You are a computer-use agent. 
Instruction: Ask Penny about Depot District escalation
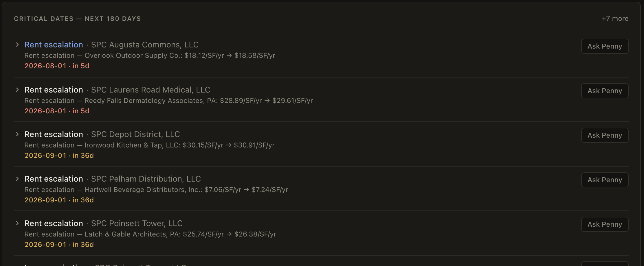click(x=605, y=135)
